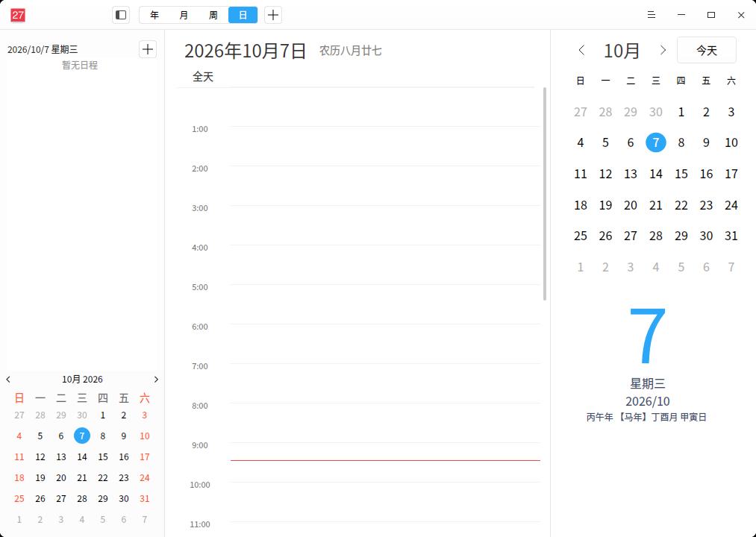This screenshot has height=537, width=756.
Task: Click the 9:00 time slot row
Action: (x=385, y=462)
